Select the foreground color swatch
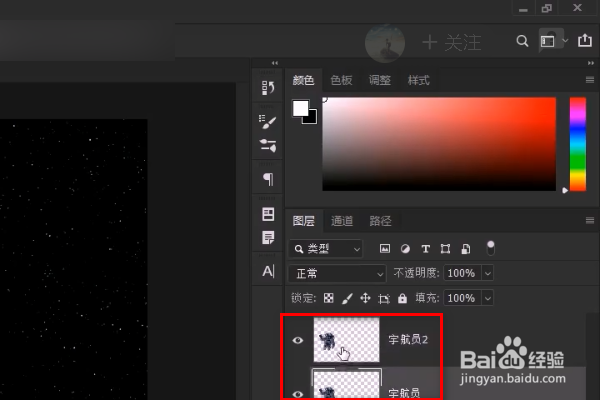The width and height of the screenshot is (600, 400). point(300,108)
